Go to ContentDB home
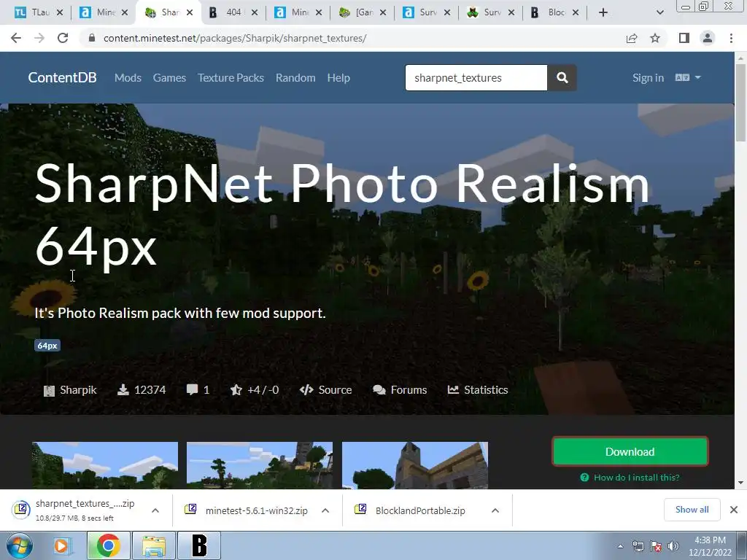747x560 pixels. [x=63, y=77]
